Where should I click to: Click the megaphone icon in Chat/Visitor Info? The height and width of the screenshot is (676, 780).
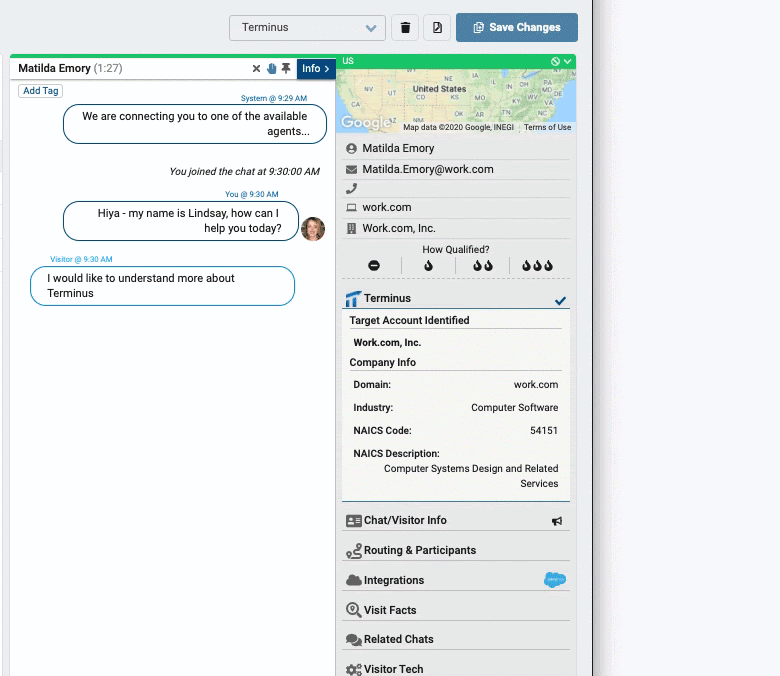click(x=557, y=521)
